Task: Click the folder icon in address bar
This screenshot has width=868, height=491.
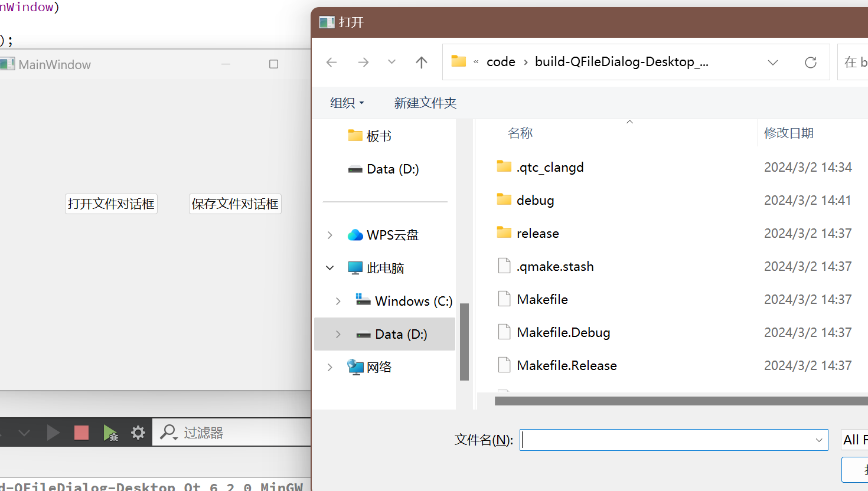Action: 459,61
